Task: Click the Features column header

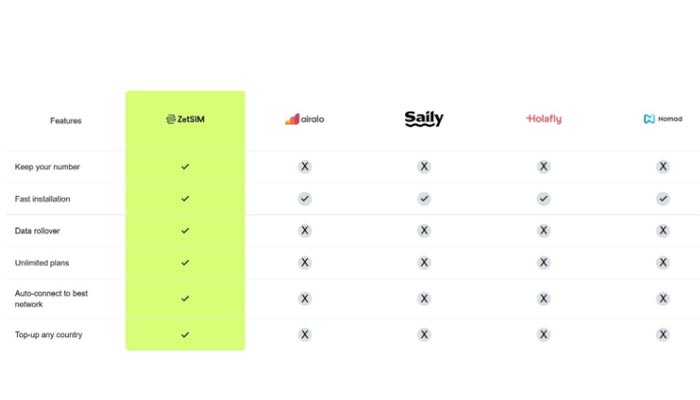Action: pos(66,120)
